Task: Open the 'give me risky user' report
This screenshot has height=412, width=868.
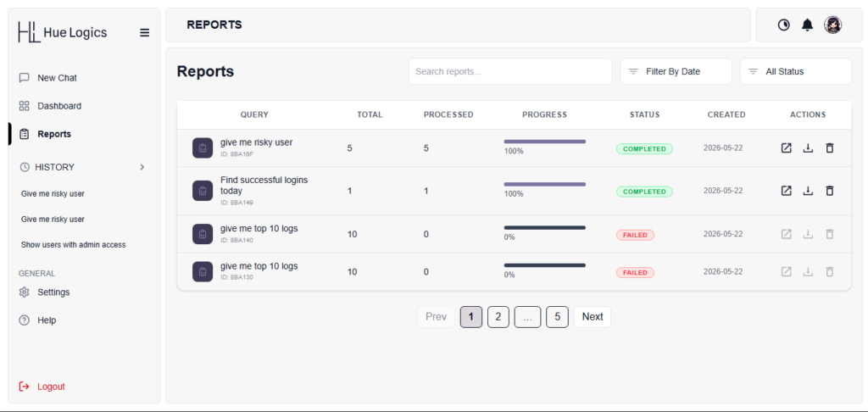Action: (x=786, y=148)
